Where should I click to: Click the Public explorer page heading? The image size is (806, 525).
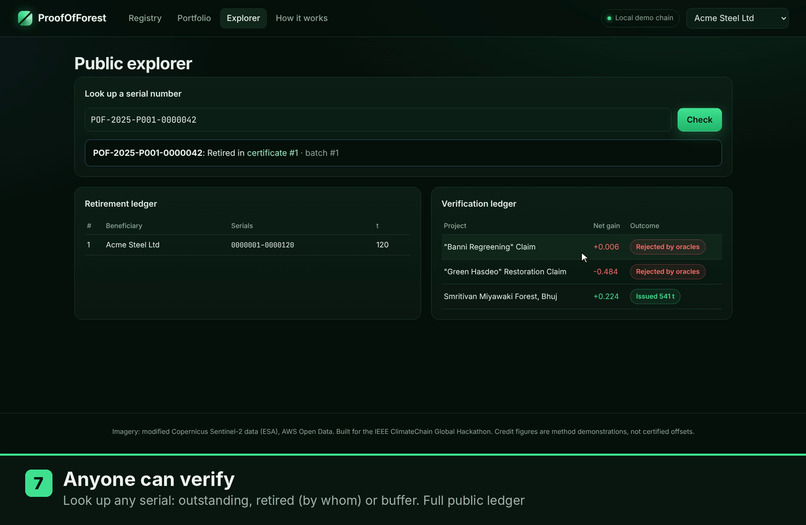(x=133, y=63)
